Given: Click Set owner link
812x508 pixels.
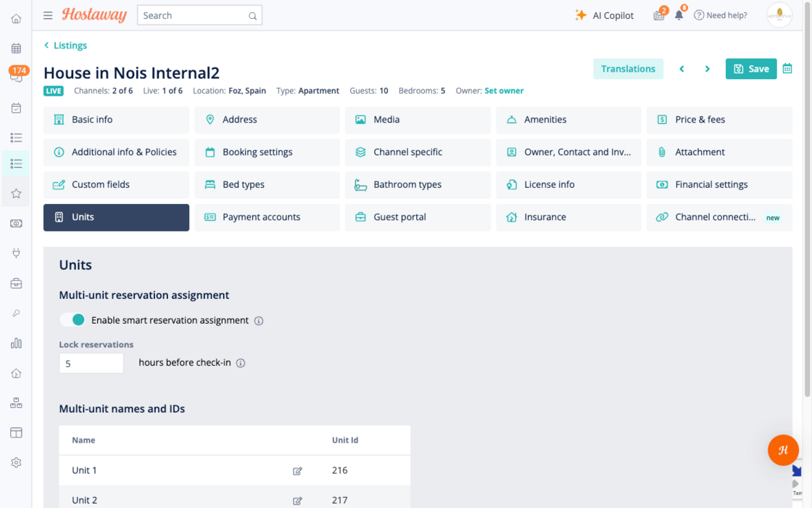Looking at the screenshot, I should point(504,91).
